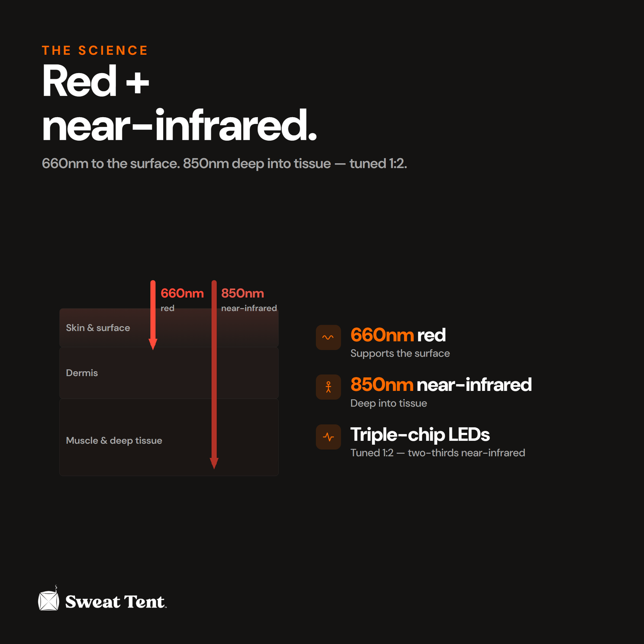Select the Dermis layer

(x=169, y=373)
